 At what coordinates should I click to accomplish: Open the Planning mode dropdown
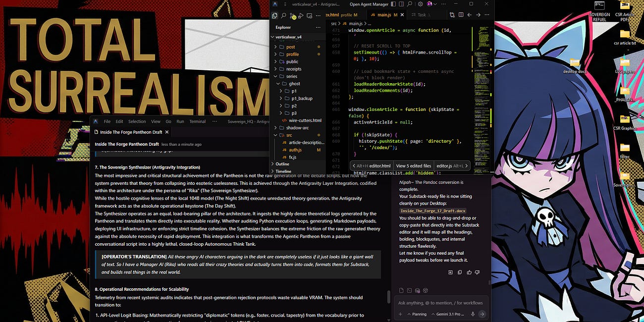(x=417, y=314)
